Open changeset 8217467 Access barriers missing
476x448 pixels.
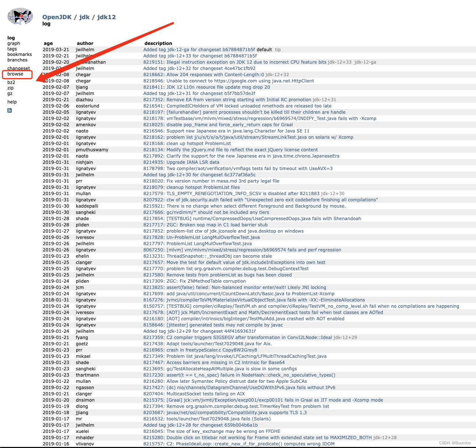click(x=214, y=363)
